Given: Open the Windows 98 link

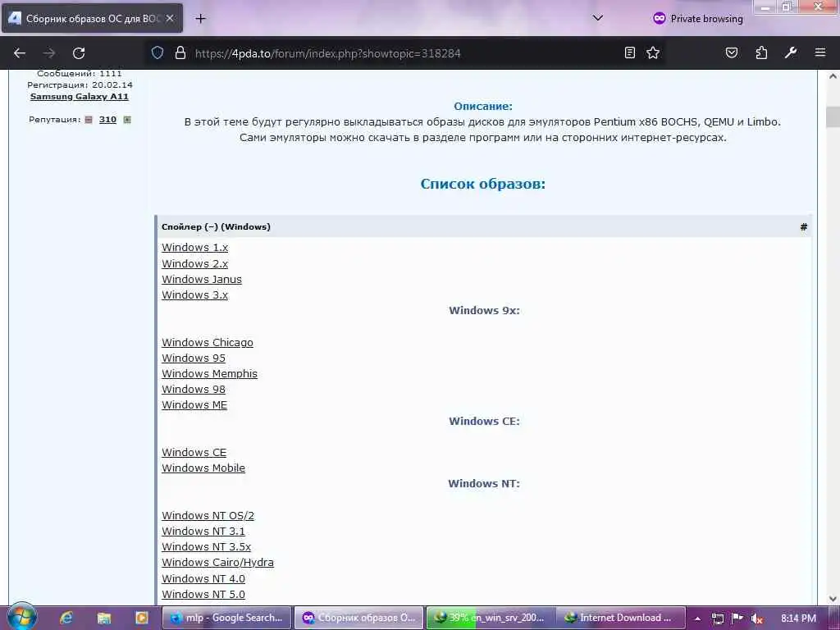Looking at the screenshot, I should point(194,390).
